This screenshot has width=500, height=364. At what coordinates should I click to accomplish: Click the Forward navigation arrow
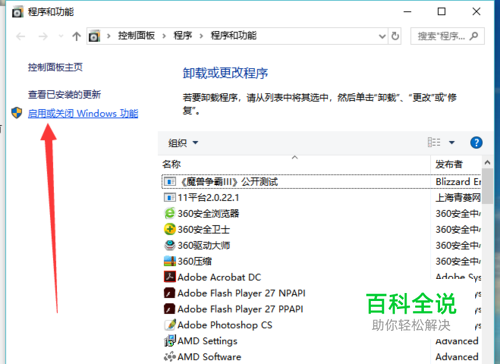[43, 36]
